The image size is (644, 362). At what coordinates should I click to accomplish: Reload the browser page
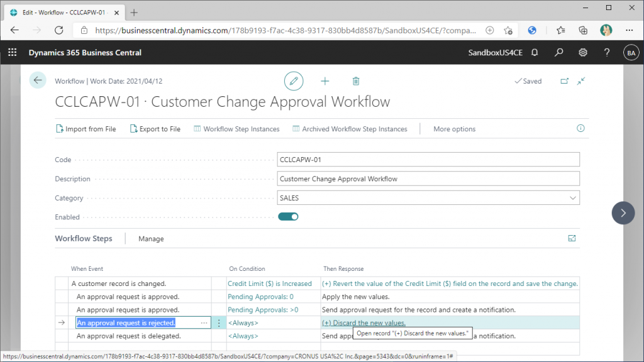click(x=59, y=30)
